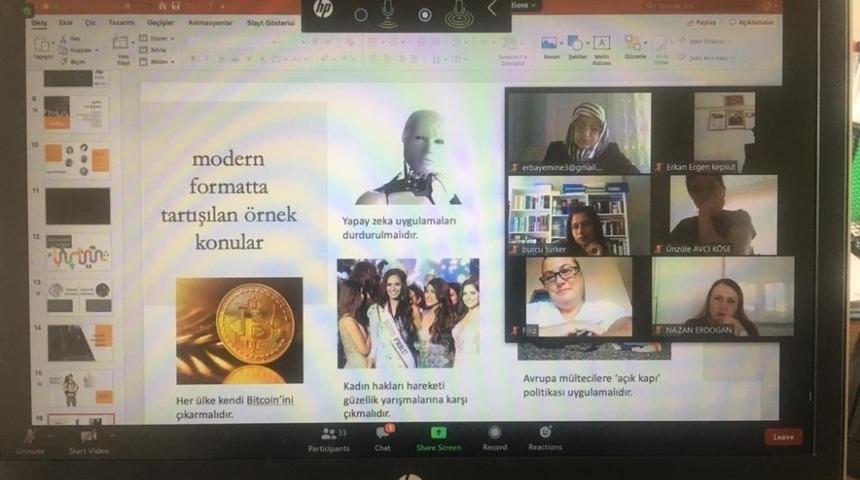This screenshot has height=480, width=860.
Task: Open the Tasarım ribbon tab
Action: coord(121,22)
